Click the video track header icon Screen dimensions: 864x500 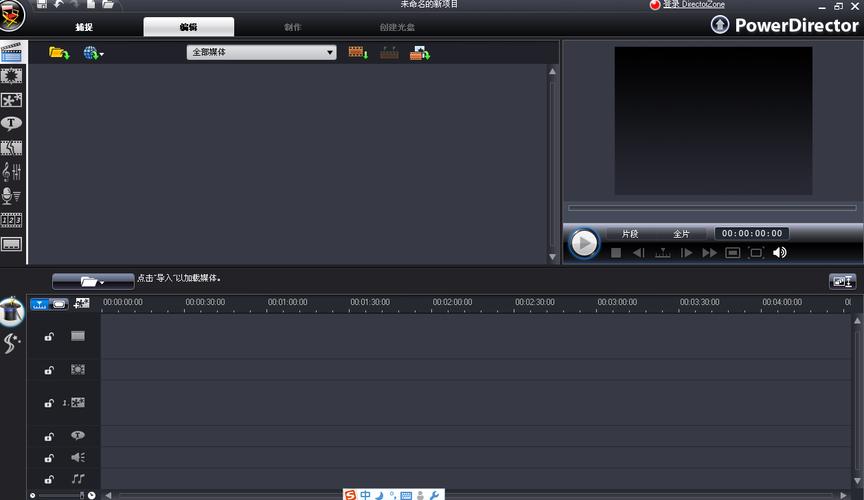click(78, 336)
